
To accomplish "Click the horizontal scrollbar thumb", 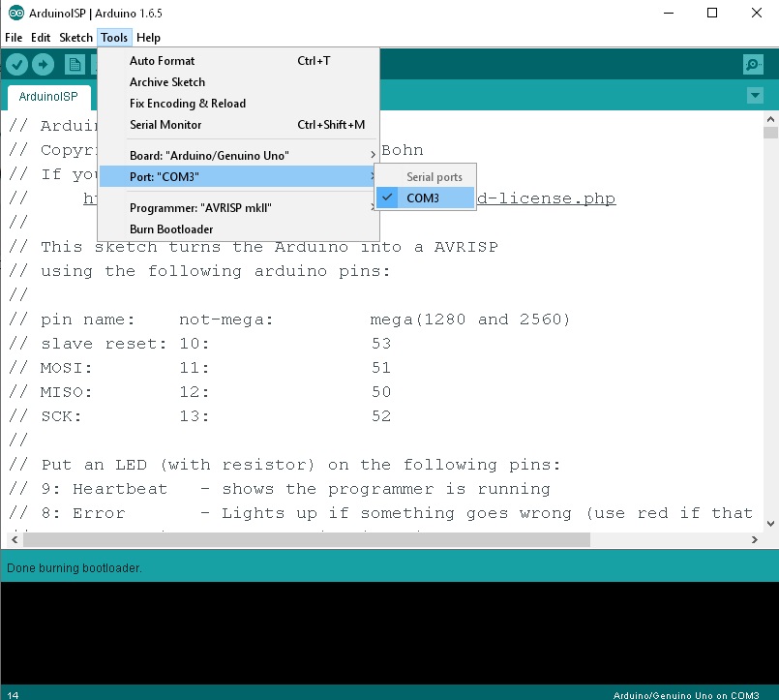I will point(307,539).
